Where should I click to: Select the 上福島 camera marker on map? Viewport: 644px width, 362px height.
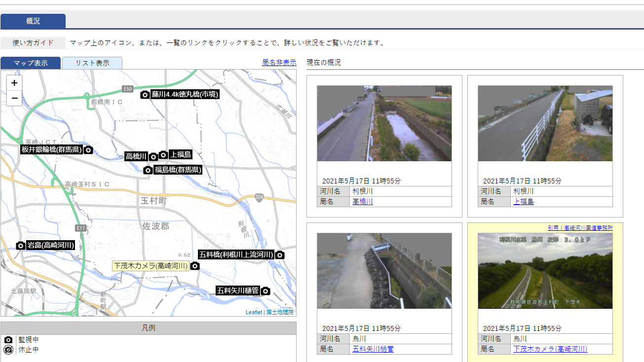click(x=163, y=155)
